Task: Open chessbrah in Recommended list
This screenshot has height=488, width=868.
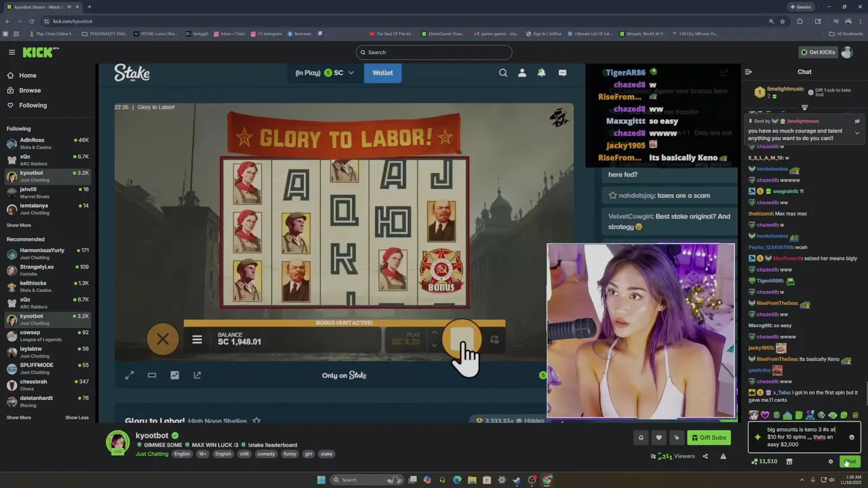Action: pyautogui.click(x=47, y=385)
